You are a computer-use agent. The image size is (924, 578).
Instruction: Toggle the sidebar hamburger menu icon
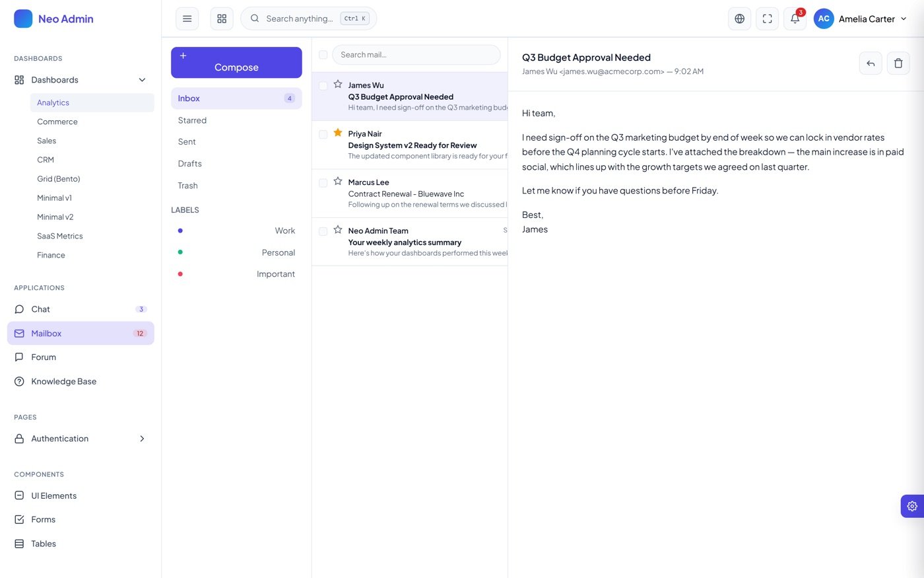point(187,18)
